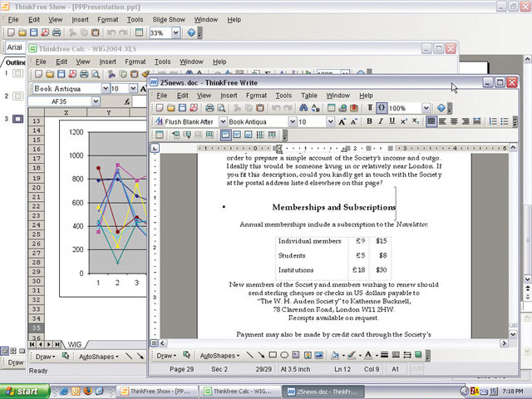Open font size dropdown in Write

click(330, 121)
